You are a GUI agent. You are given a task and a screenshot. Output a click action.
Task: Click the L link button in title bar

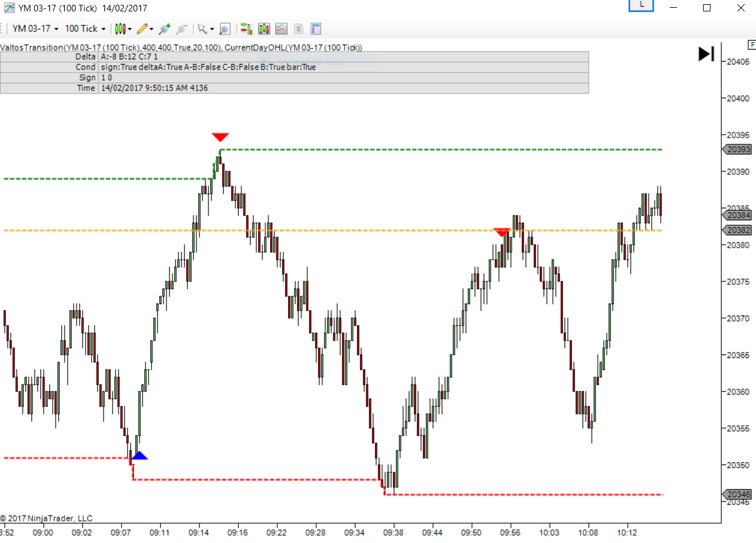[x=642, y=5]
